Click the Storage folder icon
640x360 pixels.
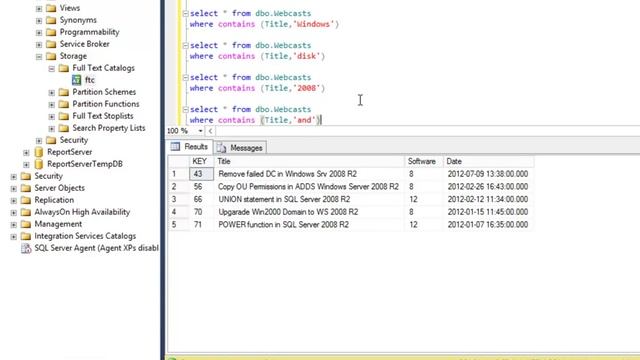[x=51, y=56]
